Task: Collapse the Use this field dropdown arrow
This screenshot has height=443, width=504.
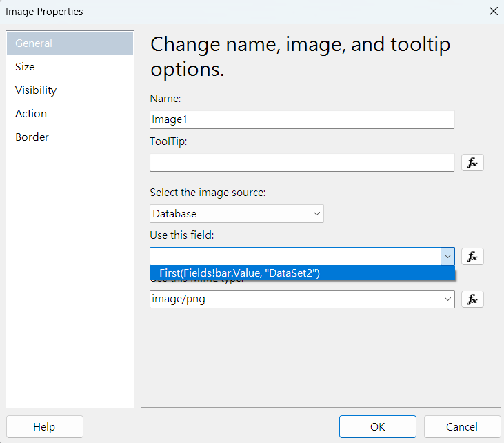Action: coord(447,257)
